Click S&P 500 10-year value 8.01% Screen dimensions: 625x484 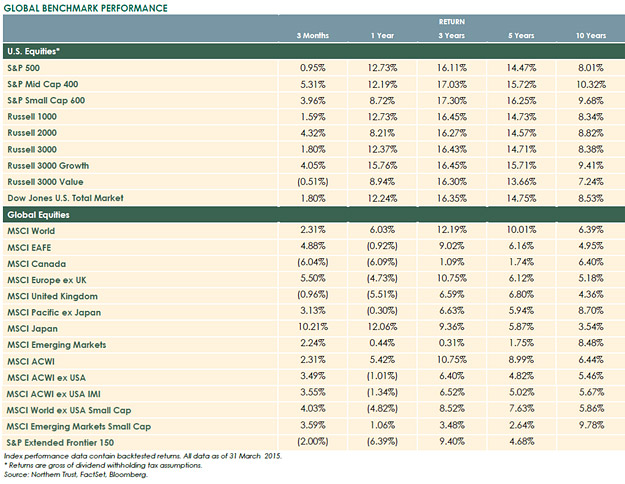(591, 68)
